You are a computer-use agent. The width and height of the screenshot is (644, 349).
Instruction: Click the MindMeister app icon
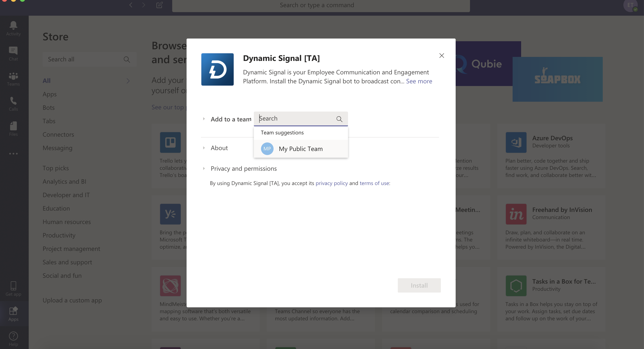tap(170, 286)
